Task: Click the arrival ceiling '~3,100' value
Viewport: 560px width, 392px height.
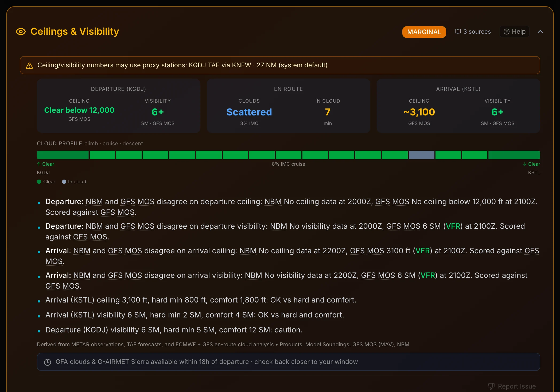Action: tap(419, 112)
